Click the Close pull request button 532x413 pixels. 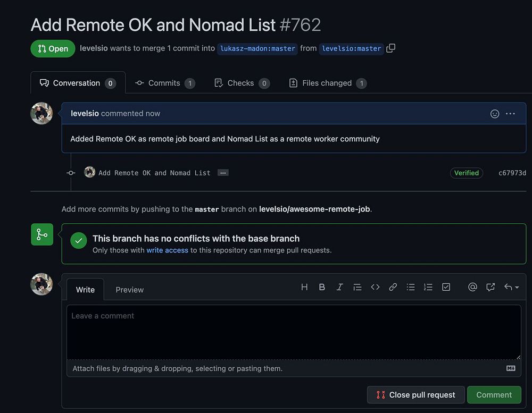pos(415,395)
